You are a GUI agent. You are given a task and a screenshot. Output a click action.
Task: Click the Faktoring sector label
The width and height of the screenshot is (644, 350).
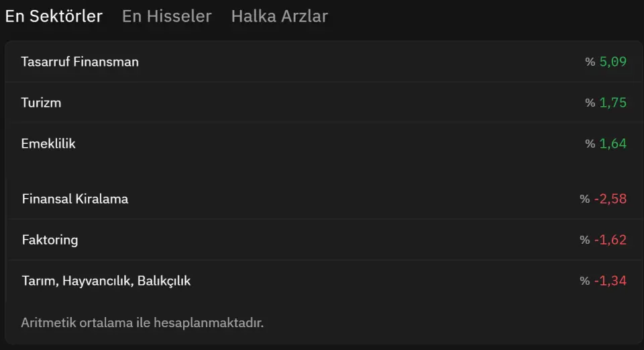tap(50, 240)
